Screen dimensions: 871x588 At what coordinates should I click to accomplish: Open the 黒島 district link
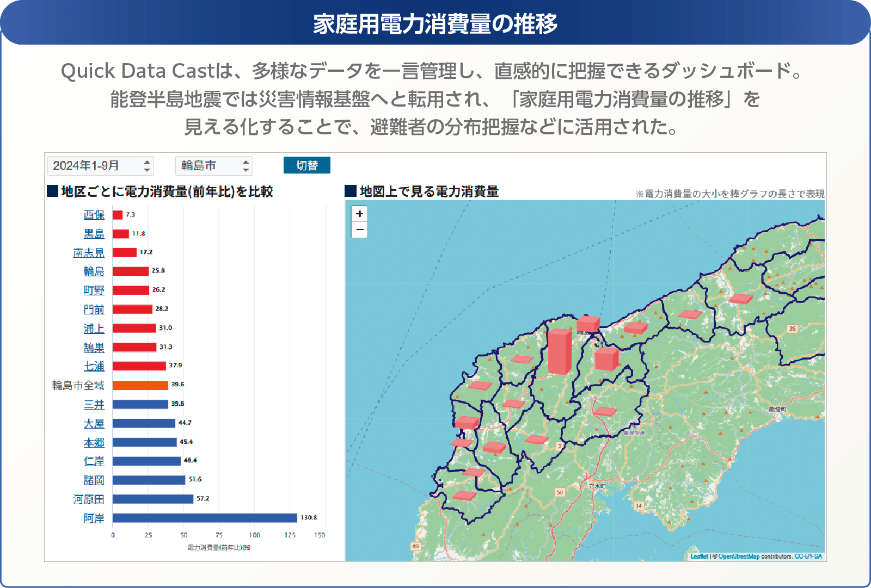coord(94,234)
